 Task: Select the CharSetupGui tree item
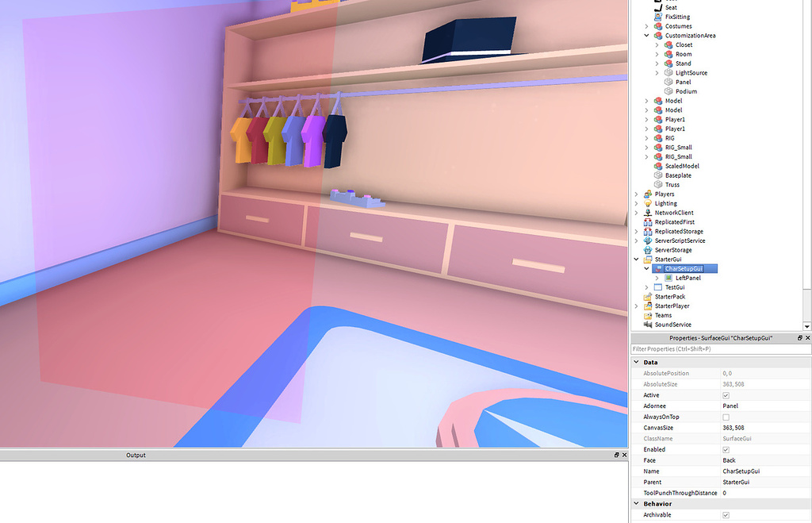click(684, 268)
